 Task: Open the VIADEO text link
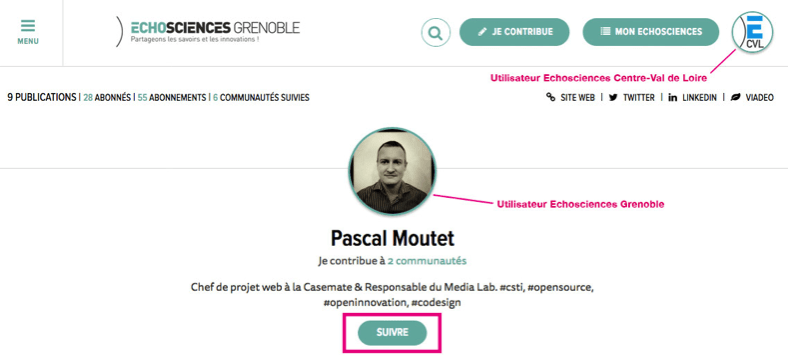point(759,98)
